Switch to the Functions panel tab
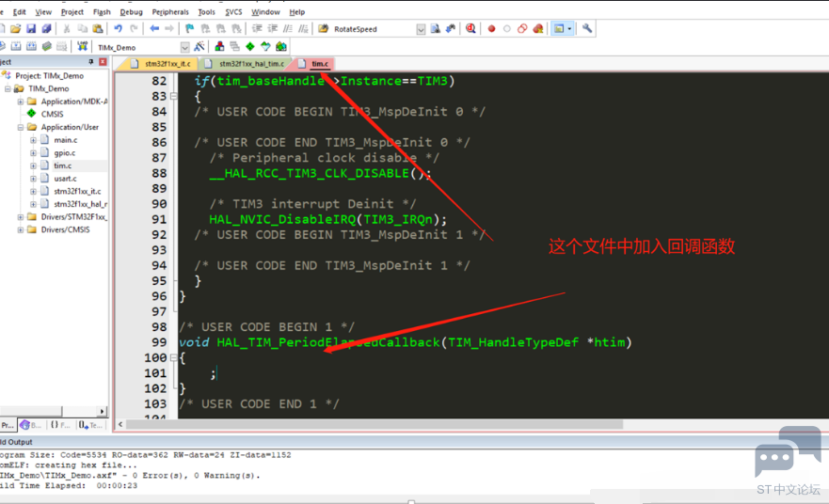Screen dimensions: 829x504 click(x=60, y=425)
